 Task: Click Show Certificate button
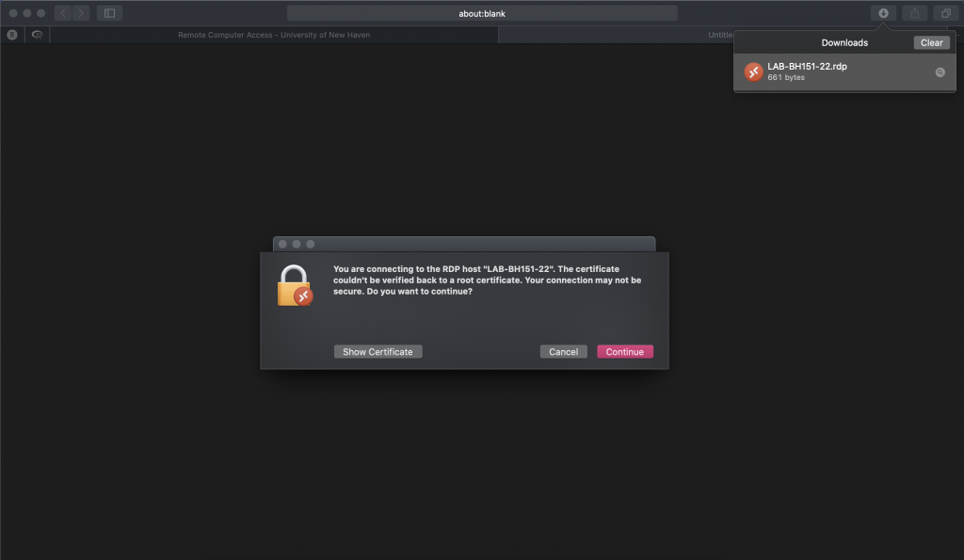point(378,352)
